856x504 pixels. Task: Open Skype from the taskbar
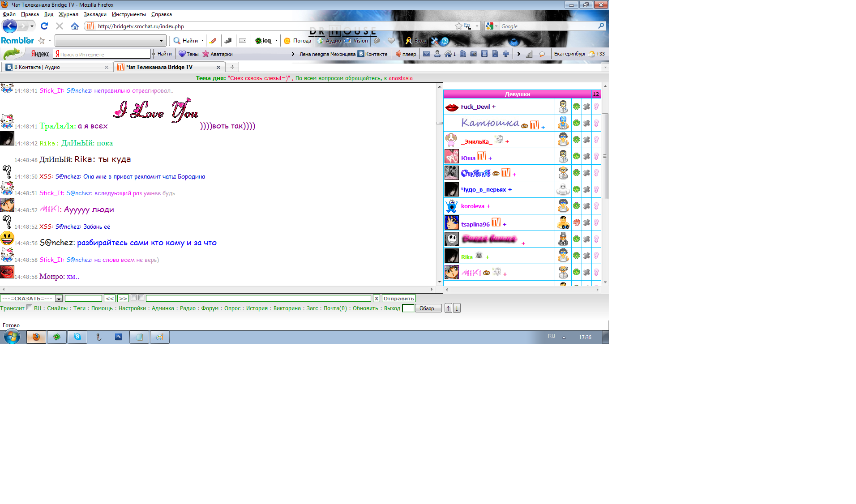[x=77, y=337]
